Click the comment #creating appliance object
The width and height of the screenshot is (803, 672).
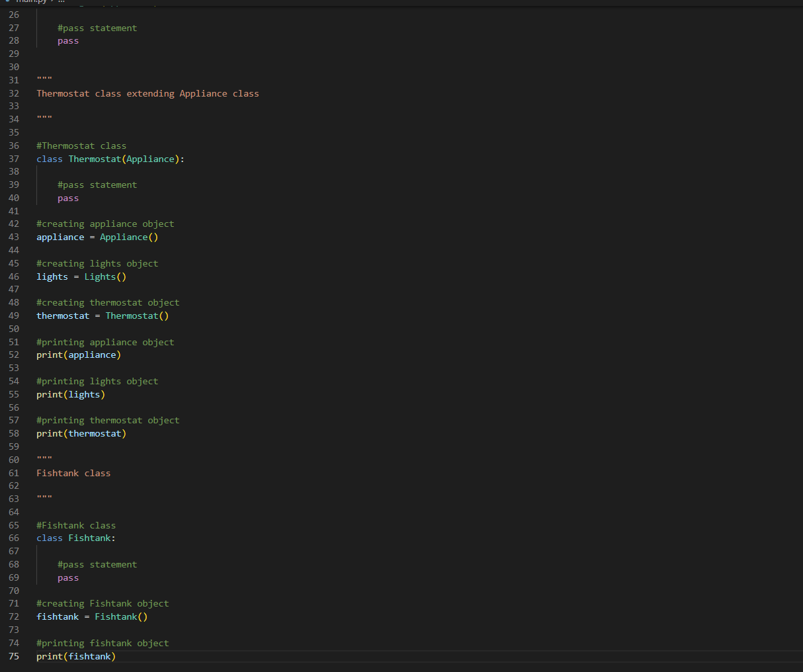click(x=105, y=224)
